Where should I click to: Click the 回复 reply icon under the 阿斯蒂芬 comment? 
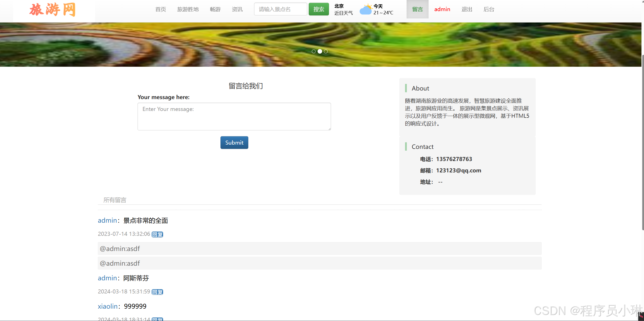[157, 292]
